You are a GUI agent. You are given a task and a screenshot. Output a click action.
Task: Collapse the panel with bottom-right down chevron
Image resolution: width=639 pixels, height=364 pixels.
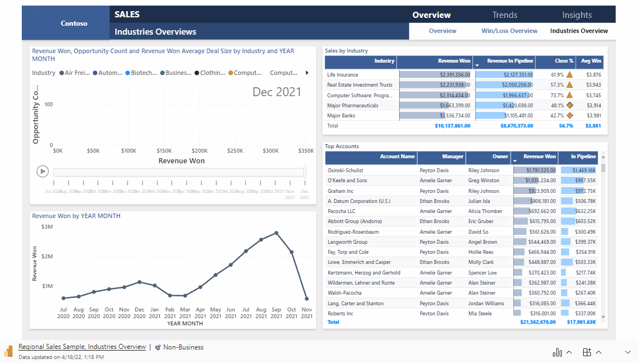click(627, 352)
